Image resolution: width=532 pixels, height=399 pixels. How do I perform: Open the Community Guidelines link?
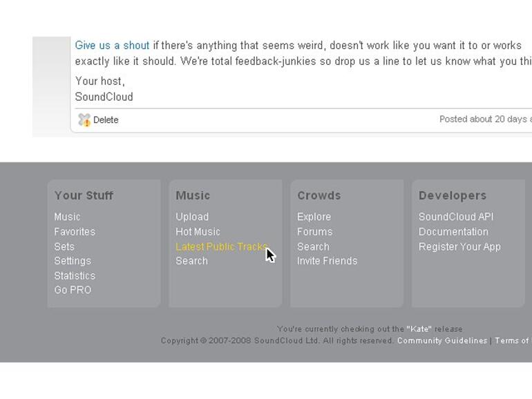coord(442,340)
